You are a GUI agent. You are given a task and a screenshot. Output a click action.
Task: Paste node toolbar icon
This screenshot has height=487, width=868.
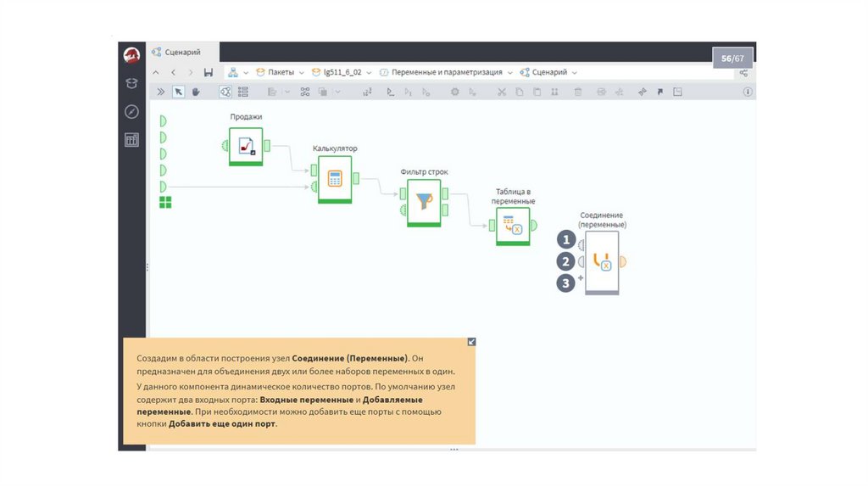coord(537,92)
